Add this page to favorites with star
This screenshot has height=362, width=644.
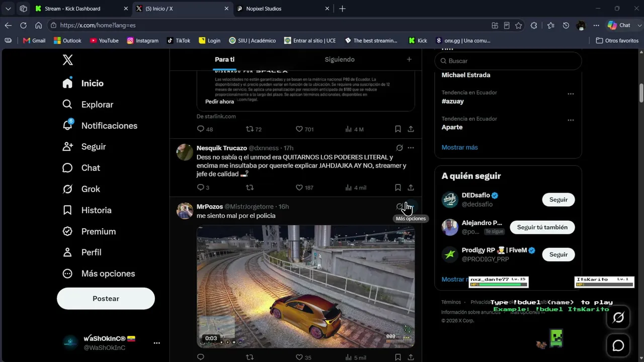point(519,25)
